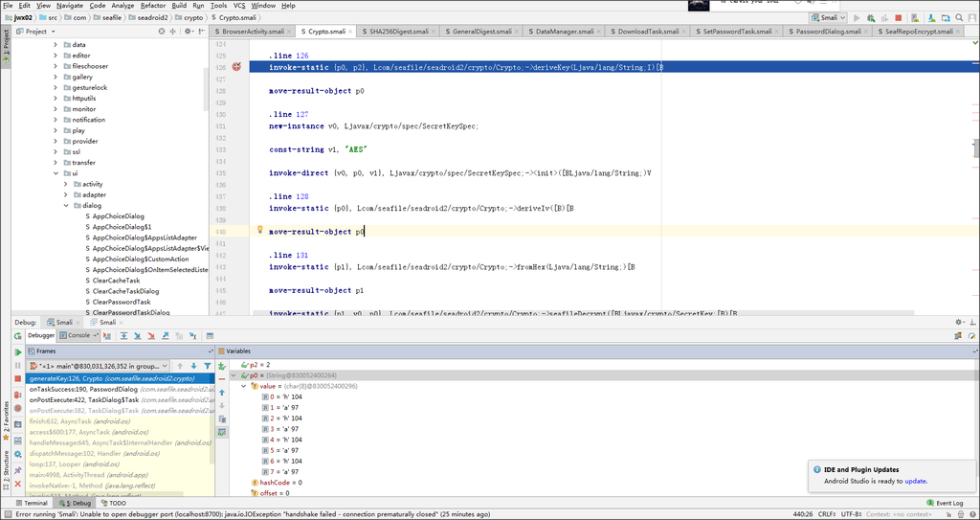980x520 pixels.
Task: Collapse the ui folder
Action: (55, 173)
